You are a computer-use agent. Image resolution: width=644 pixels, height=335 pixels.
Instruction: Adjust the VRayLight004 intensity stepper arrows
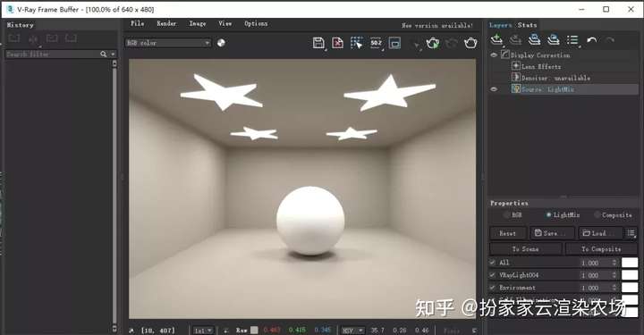614,275
